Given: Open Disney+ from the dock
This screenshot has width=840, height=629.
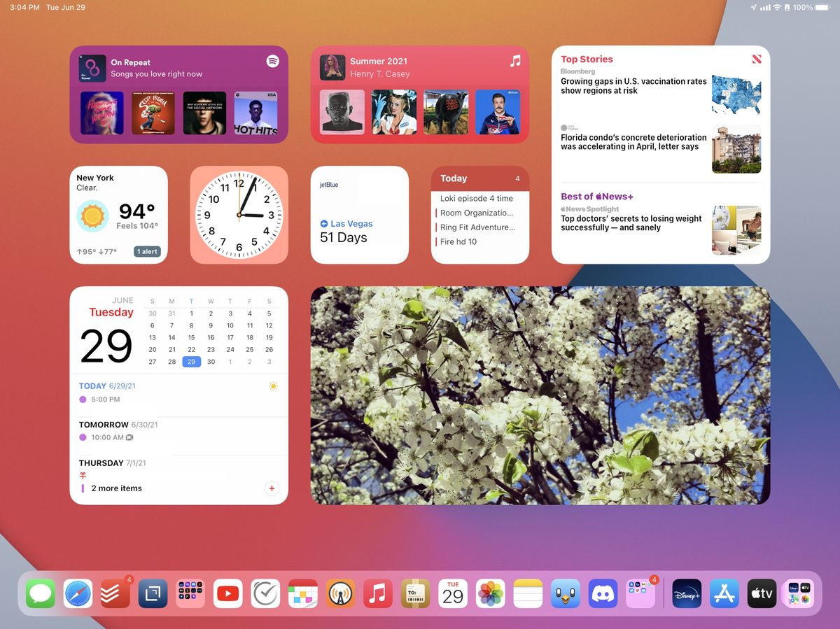Looking at the screenshot, I should coord(686,593).
